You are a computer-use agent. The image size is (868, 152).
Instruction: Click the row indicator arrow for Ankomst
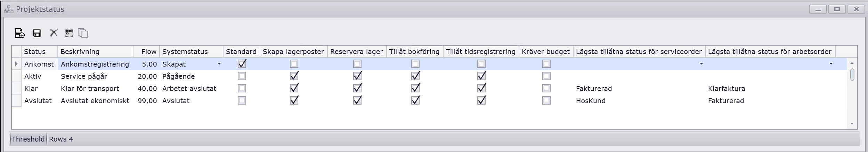pos(16,64)
